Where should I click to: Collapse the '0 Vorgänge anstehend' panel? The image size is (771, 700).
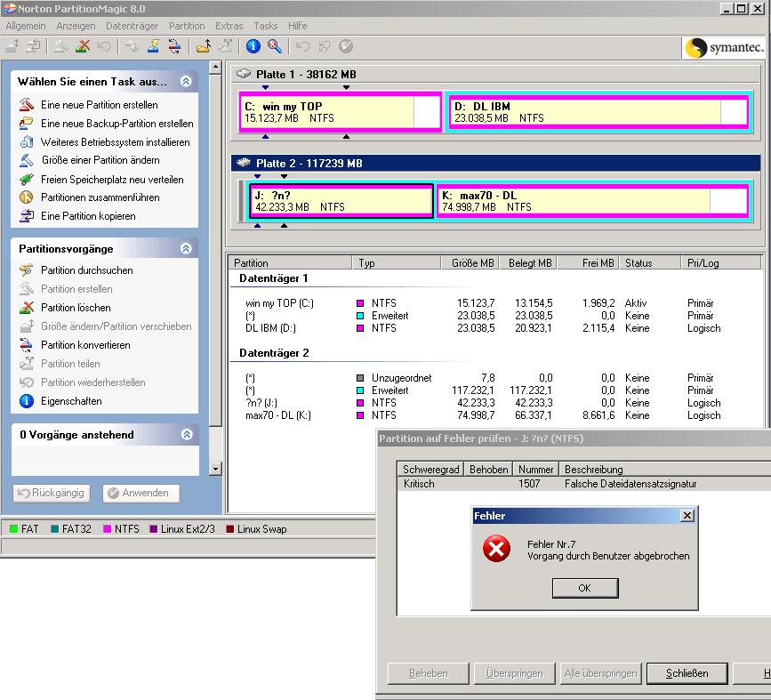187,434
